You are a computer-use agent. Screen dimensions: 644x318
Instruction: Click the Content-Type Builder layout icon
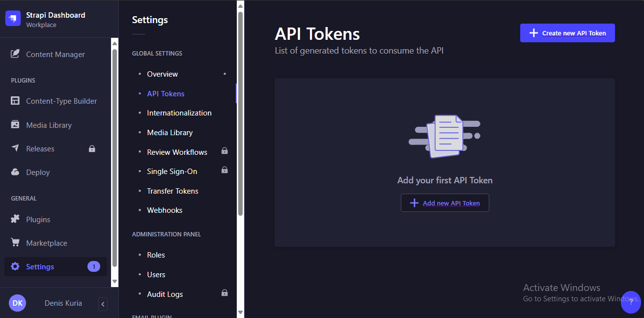tap(15, 101)
